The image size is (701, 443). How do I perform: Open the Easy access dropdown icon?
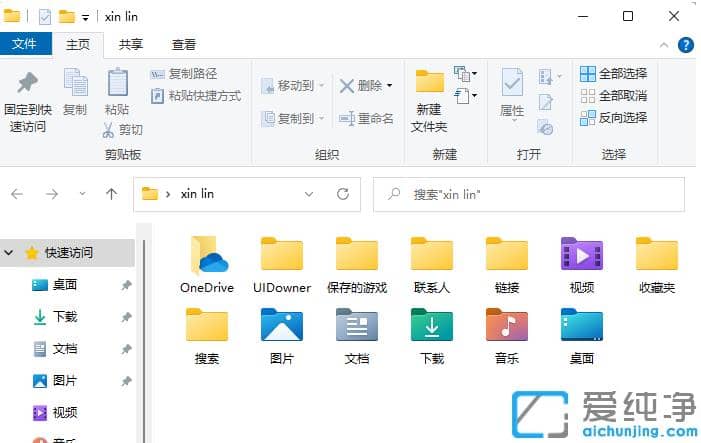(x=465, y=95)
